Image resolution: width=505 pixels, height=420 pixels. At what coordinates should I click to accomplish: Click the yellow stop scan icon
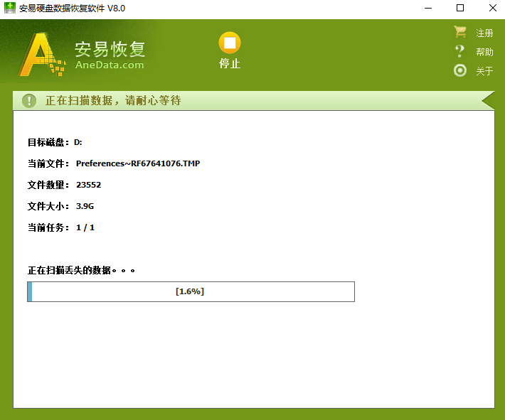[230, 43]
